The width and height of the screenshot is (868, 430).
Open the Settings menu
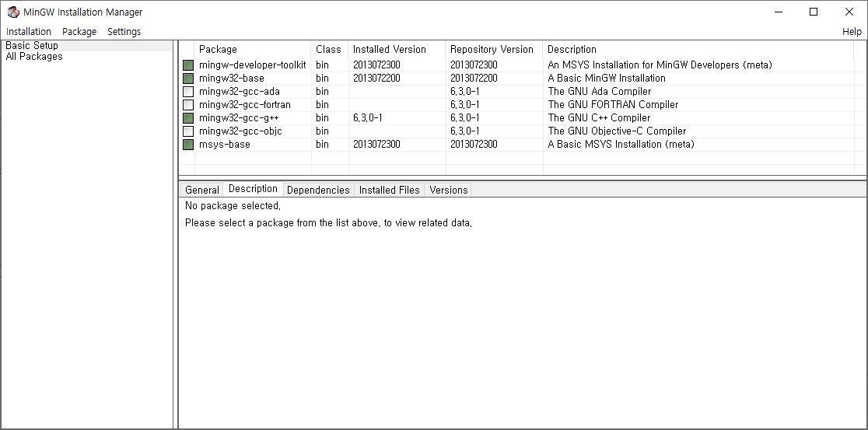124,32
